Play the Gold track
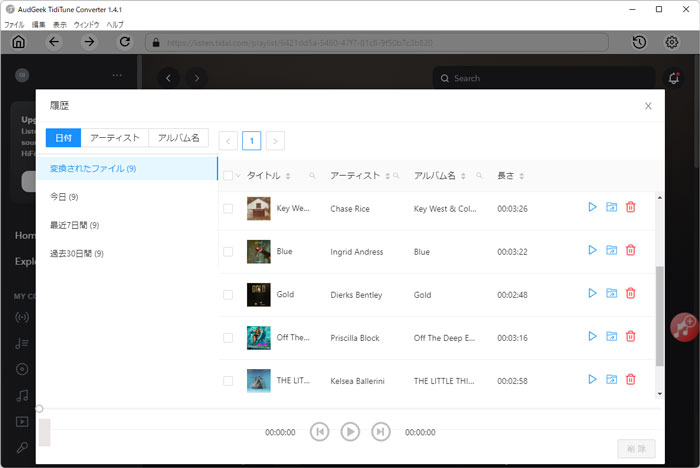Screen dimensions: 700x468 click(592, 293)
